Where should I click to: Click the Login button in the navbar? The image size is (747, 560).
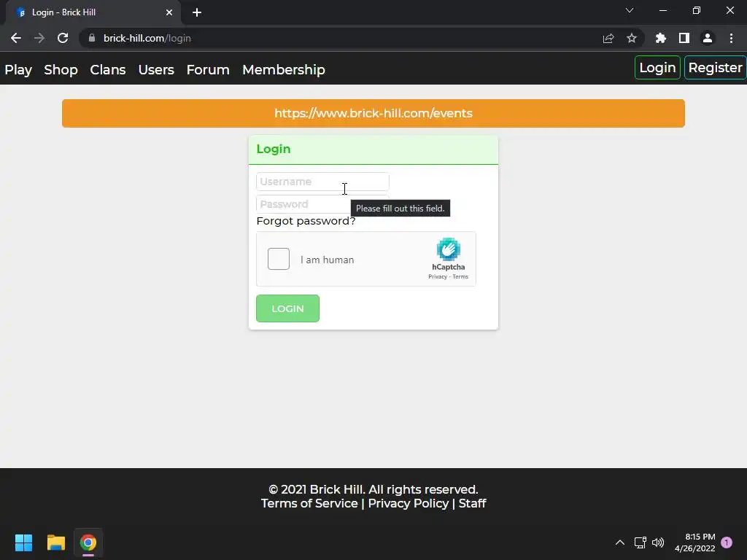click(x=657, y=68)
